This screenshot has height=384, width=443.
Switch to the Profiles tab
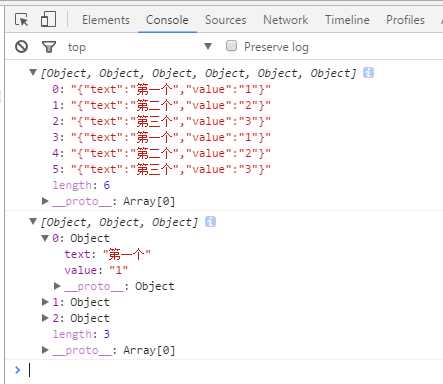pyautogui.click(x=405, y=20)
